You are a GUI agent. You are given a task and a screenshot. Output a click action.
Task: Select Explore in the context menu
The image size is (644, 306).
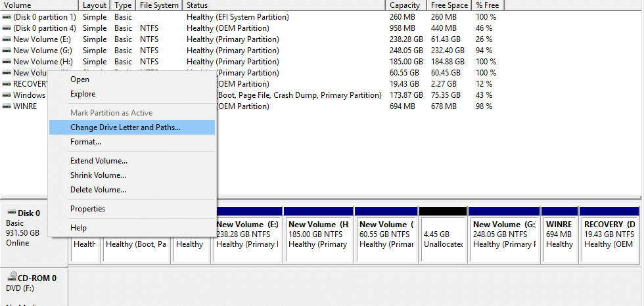tap(83, 94)
